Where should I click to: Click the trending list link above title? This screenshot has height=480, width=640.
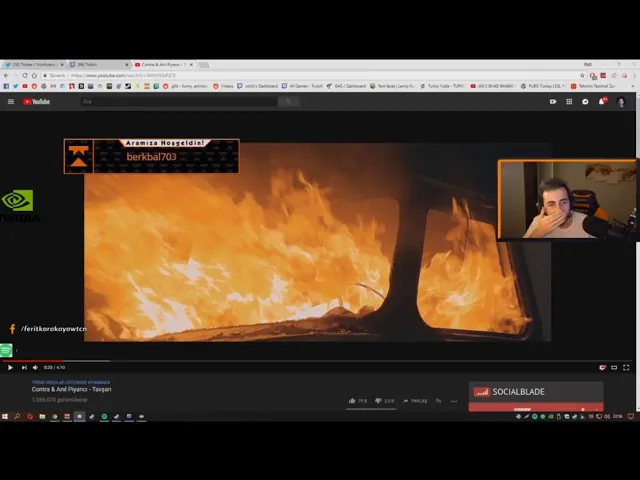tap(71, 382)
